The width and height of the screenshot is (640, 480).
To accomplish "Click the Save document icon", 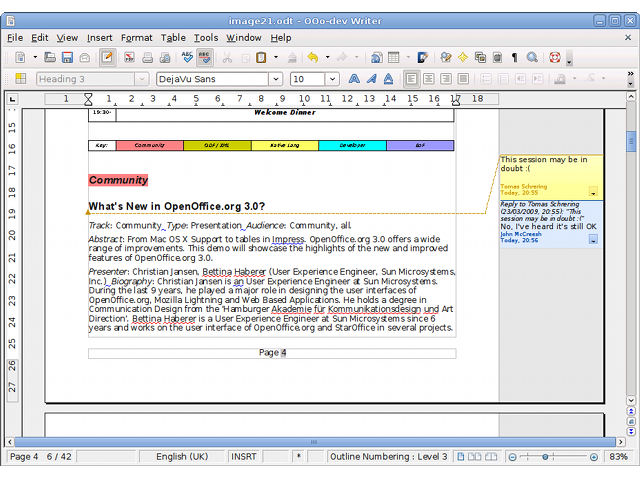I will click(x=67, y=58).
